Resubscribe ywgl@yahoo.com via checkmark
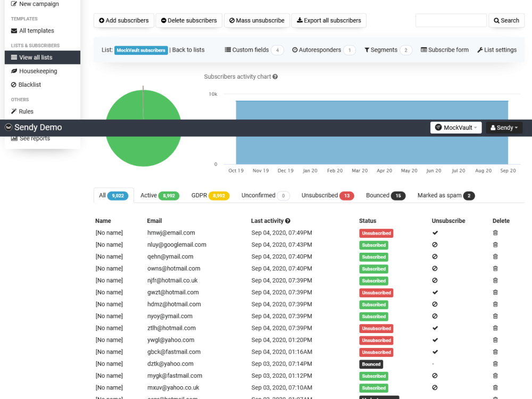 435,340
